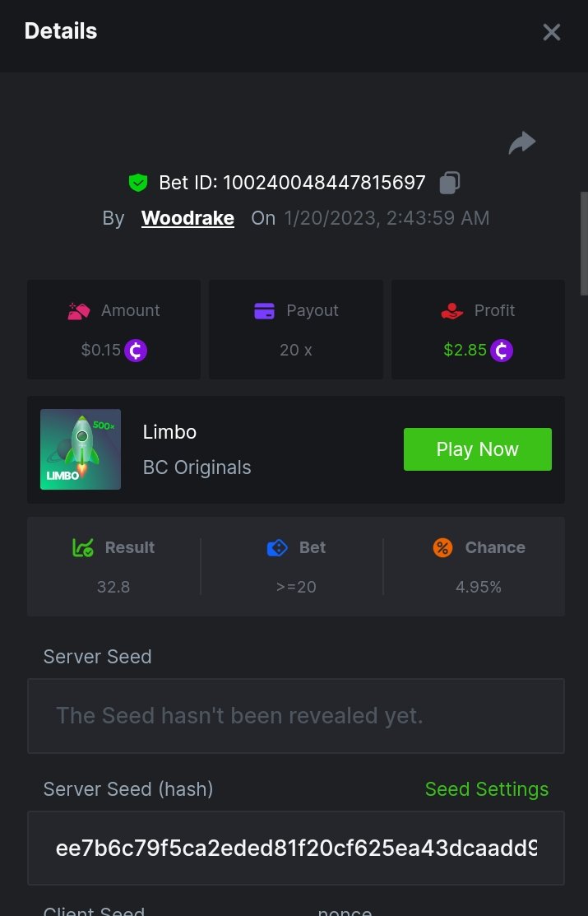Close the Details panel
Image resolution: width=588 pixels, height=916 pixels.
[x=551, y=32]
